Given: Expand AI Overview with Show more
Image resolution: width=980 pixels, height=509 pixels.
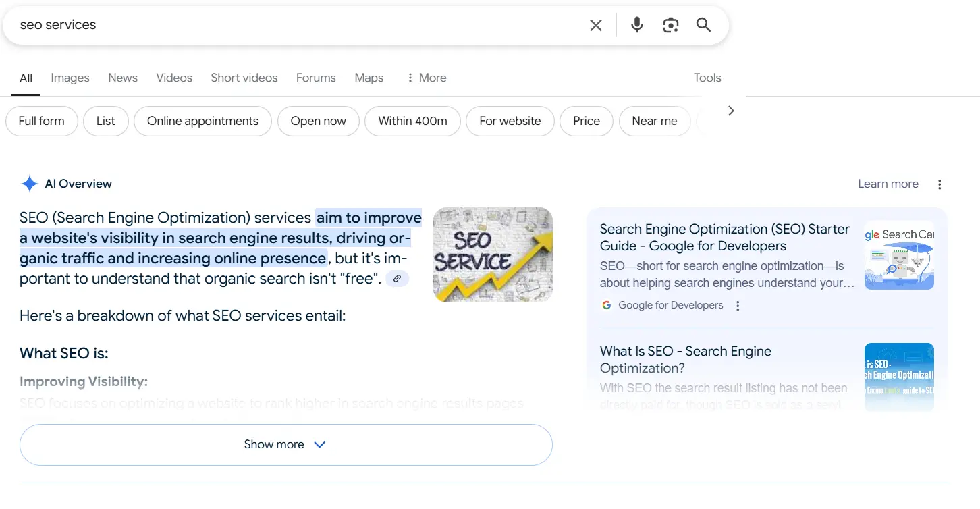Looking at the screenshot, I should point(286,445).
